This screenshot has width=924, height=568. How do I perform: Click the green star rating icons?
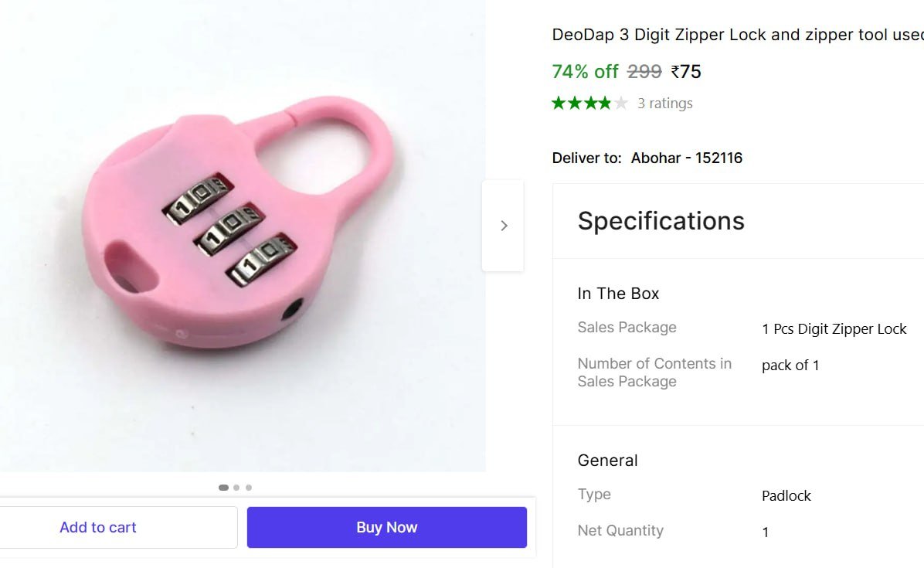click(581, 103)
